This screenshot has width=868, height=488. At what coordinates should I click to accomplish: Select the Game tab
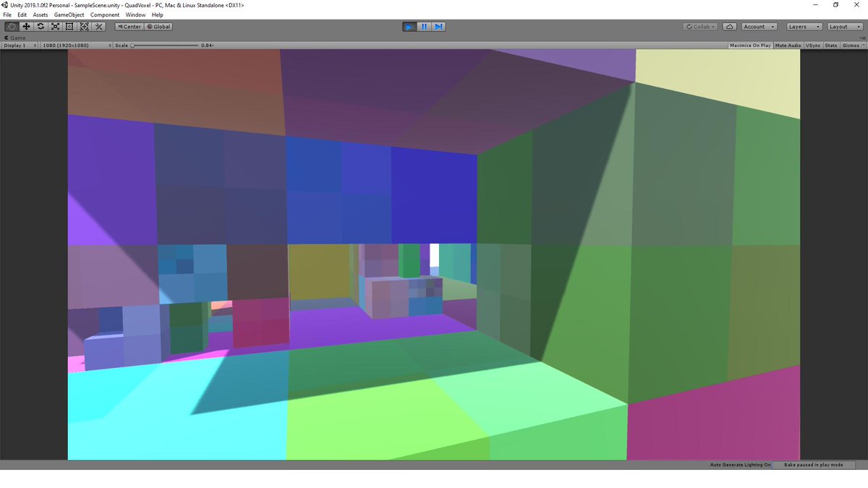15,38
